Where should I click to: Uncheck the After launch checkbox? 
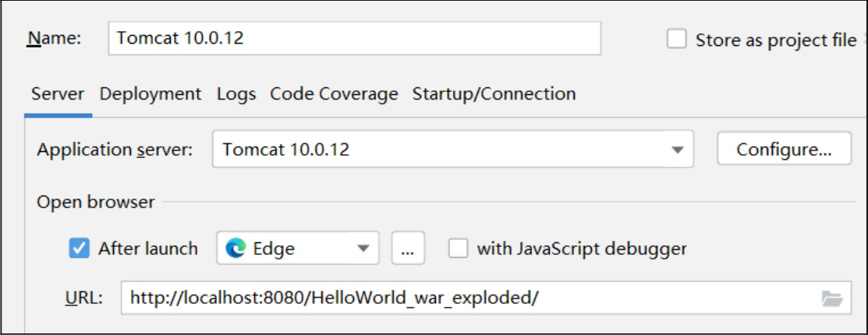(80, 249)
